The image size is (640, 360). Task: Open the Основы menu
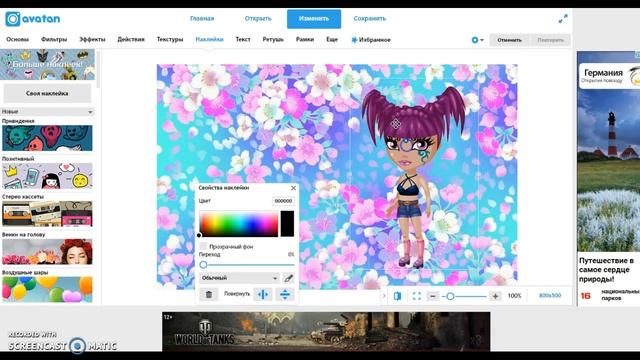click(x=18, y=39)
